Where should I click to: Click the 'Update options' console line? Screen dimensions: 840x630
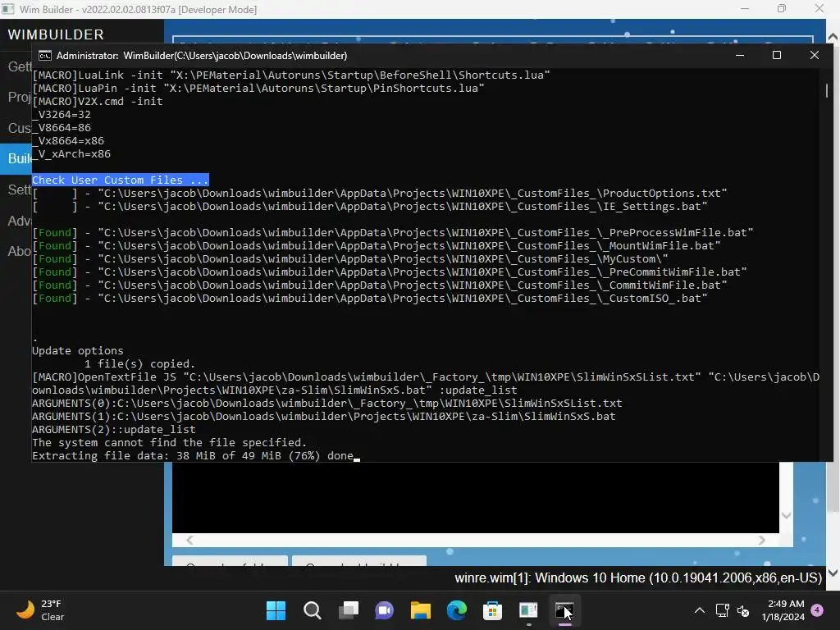point(78,350)
